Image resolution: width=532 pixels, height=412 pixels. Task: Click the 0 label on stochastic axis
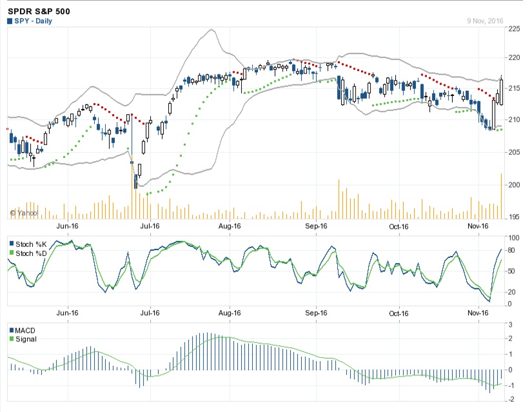(509, 304)
